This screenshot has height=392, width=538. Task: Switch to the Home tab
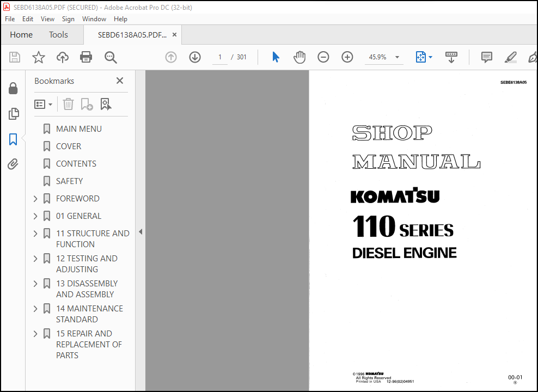tap(21, 35)
